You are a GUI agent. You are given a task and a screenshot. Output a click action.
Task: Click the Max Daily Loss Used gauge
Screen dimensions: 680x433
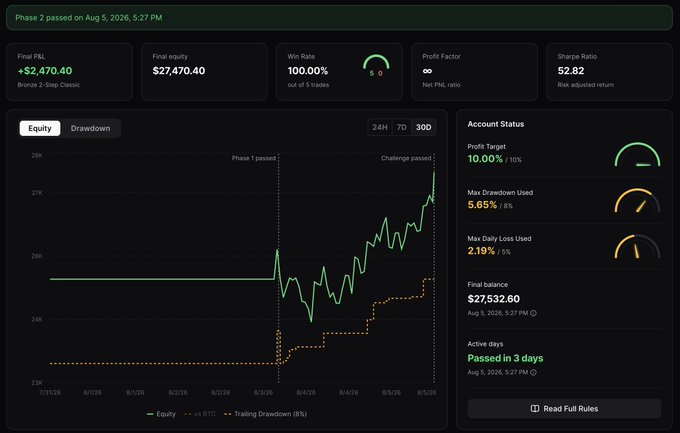coord(638,246)
